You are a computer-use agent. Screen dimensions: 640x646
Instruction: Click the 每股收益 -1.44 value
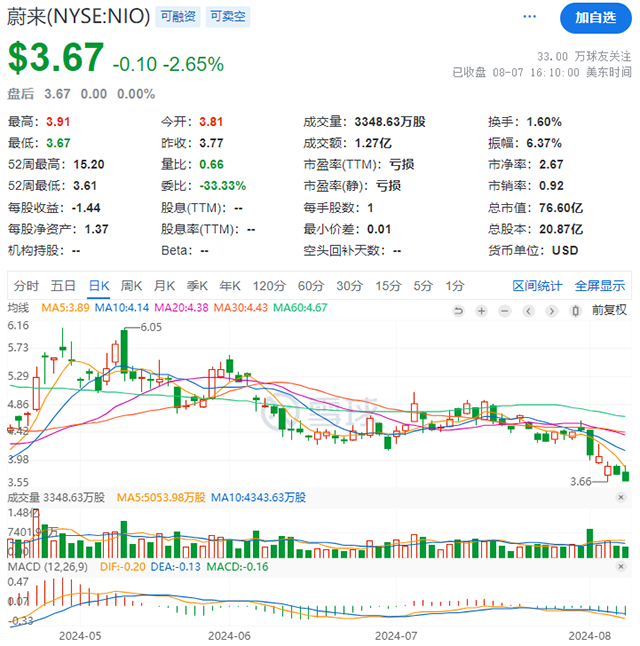click(x=86, y=208)
